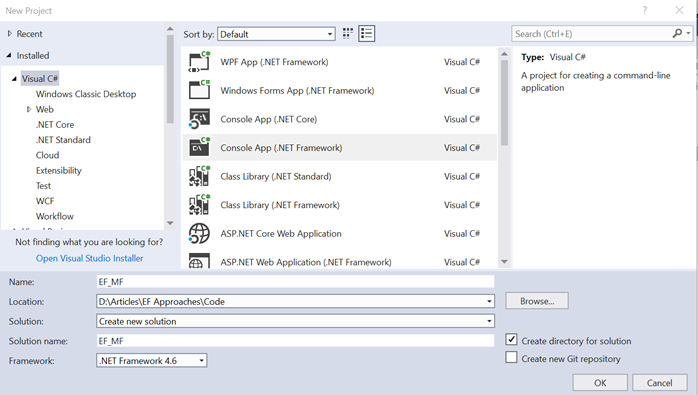Viewport: 698px width, 395px height.
Task: Select Class Library (.NET Framework) text
Action: [280, 205]
